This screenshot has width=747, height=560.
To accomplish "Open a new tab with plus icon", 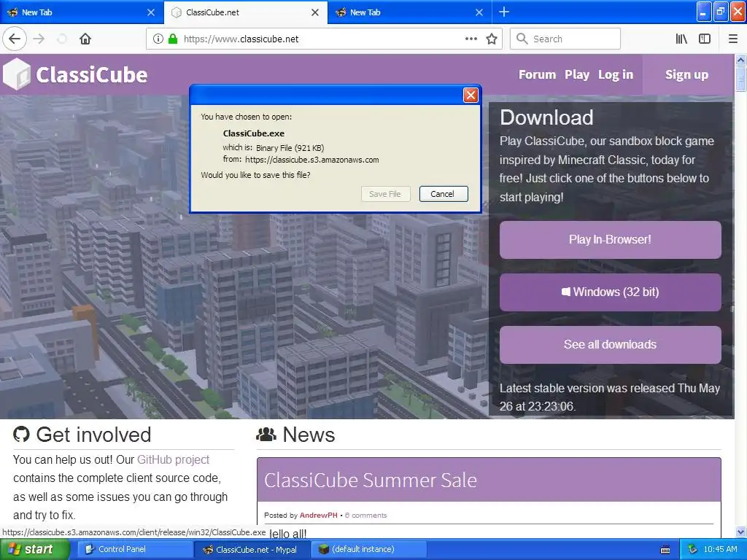I will tap(504, 12).
